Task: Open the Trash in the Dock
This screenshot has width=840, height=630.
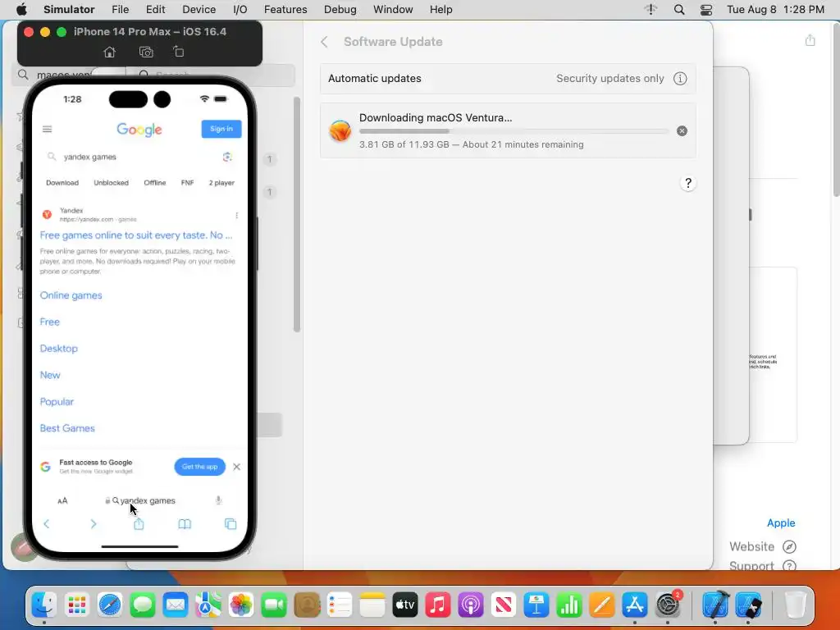Action: [796, 605]
